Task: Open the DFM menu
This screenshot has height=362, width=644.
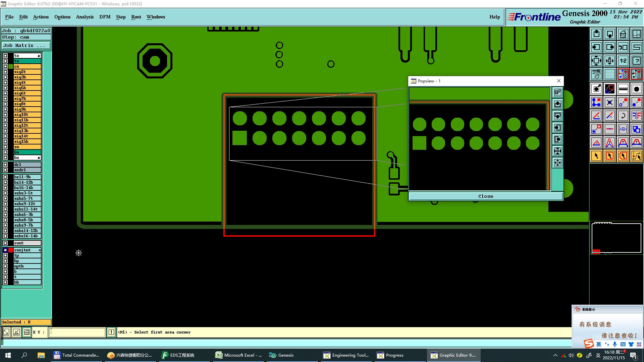Action: click(x=105, y=17)
